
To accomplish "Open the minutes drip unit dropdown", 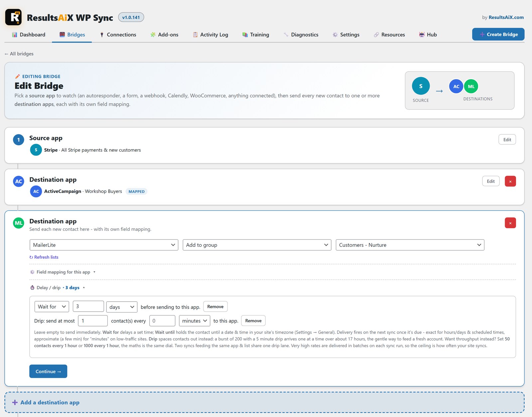I will point(195,321).
